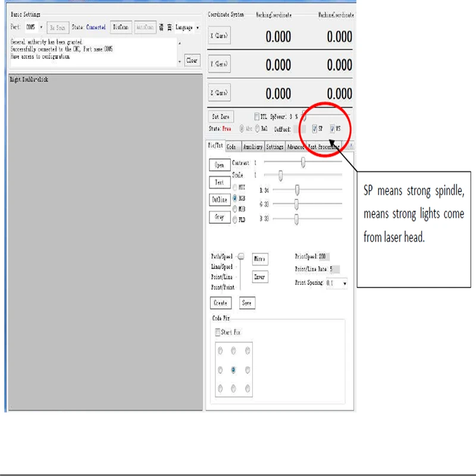Image resolution: width=476 pixels, height=476 pixels.
Task: Click the Z (Zero) button
Action: [219, 93]
